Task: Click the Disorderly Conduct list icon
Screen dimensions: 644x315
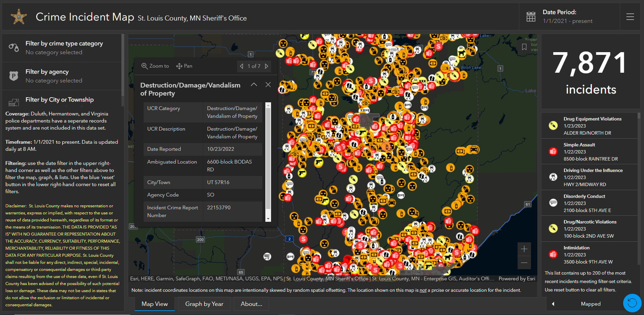Action: tap(553, 203)
